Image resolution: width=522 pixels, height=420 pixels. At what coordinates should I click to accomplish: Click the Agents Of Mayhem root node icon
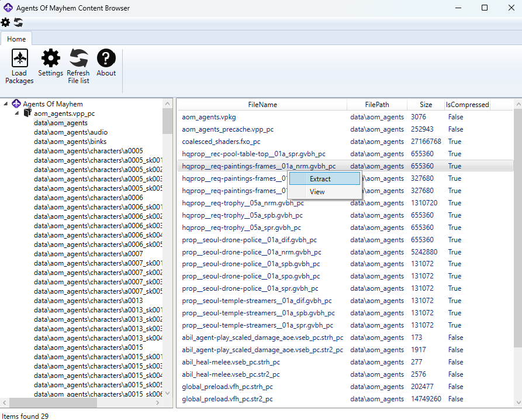click(16, 104)
